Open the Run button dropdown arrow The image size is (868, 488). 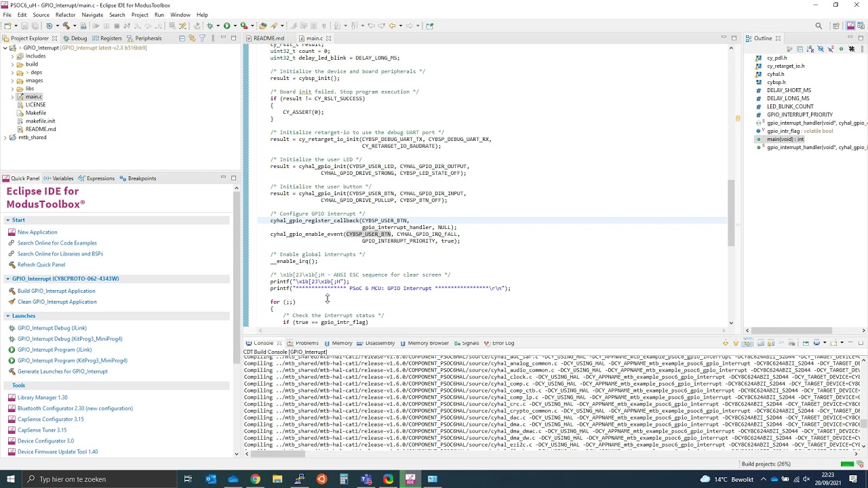(x=235, y=26)
